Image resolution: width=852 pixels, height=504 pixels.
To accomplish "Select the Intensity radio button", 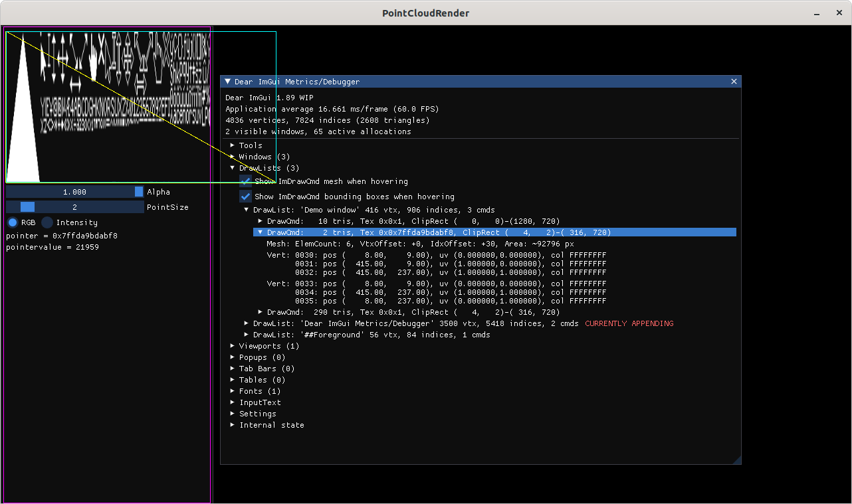I will tap(47, 222).
